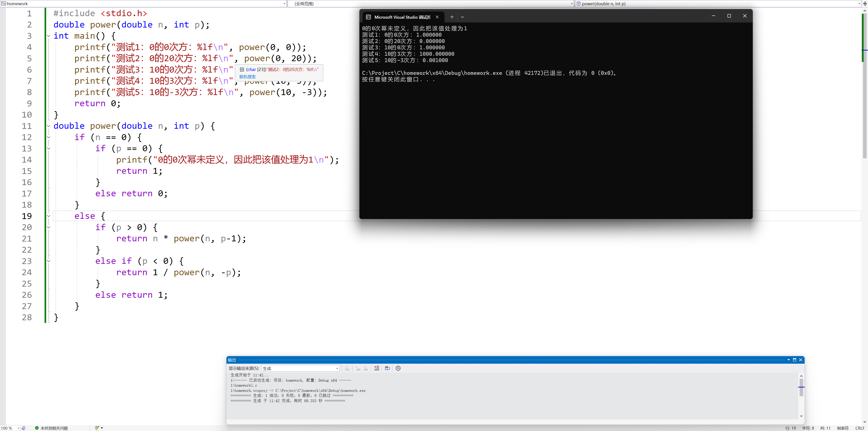Click the code cleanup broom icon
Screen dimensions: 868x431
click(97, 428)
